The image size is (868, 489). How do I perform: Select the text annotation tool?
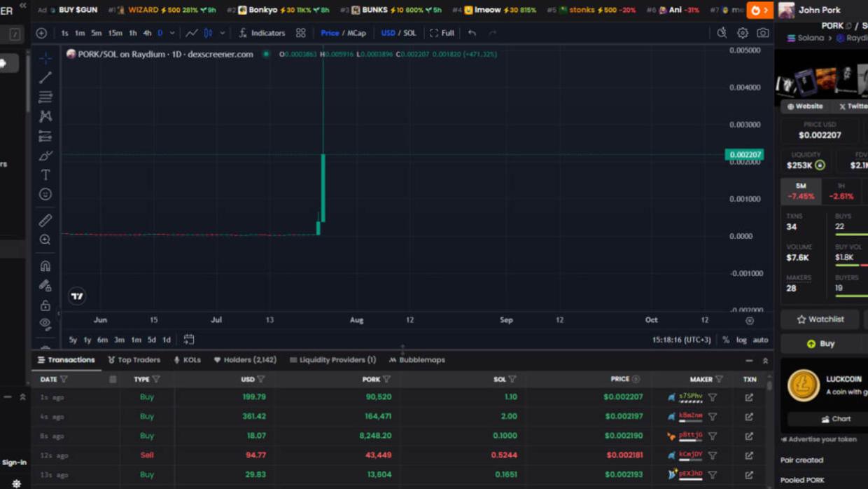(45, 174)
